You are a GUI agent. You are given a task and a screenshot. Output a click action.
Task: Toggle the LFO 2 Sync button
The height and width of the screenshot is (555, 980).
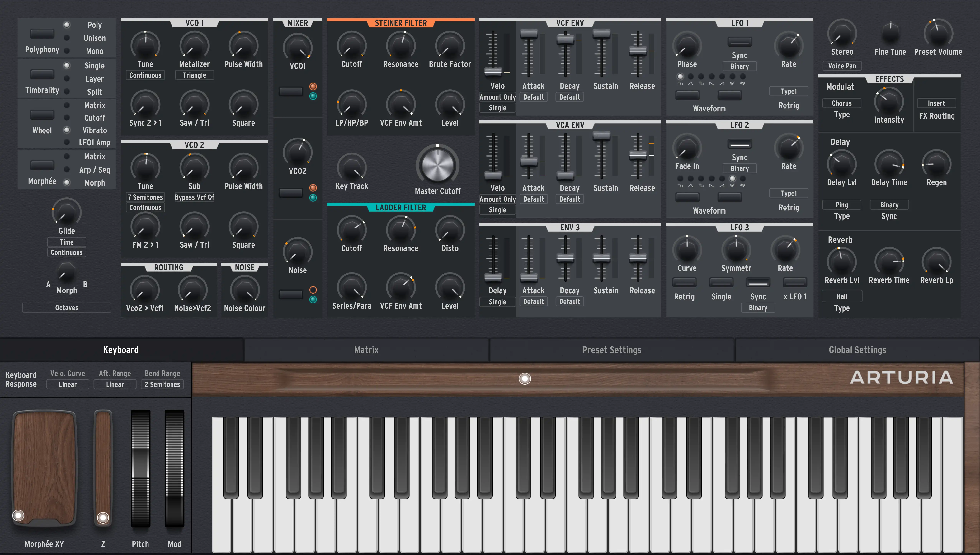pos(739,144)
